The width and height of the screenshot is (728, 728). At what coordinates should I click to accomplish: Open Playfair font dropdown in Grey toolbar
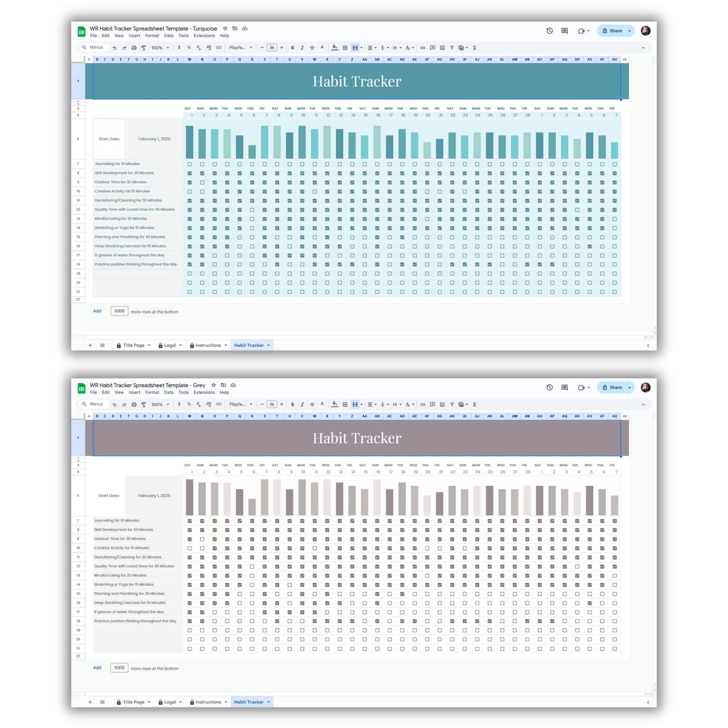pos(241,404)
